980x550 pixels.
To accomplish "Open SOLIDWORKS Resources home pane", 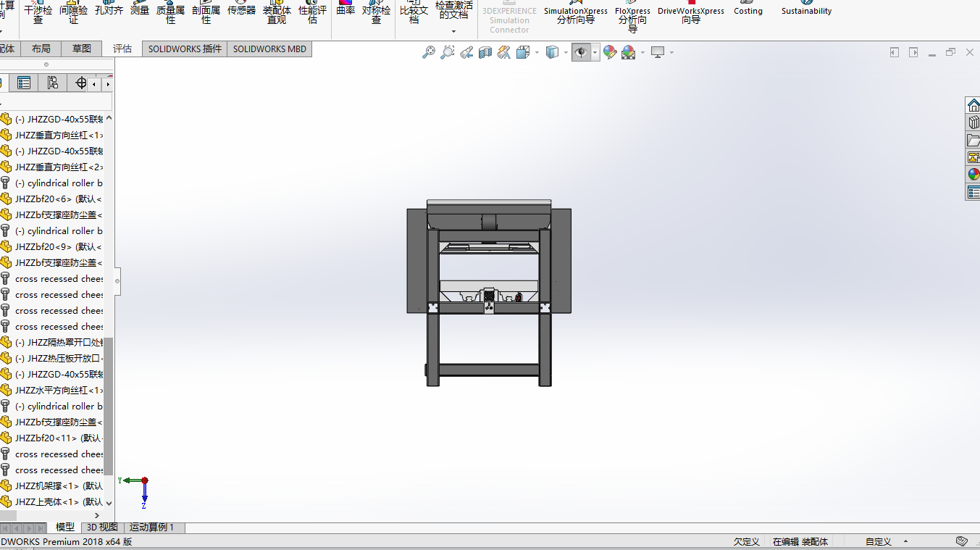I will coord(973,105).
